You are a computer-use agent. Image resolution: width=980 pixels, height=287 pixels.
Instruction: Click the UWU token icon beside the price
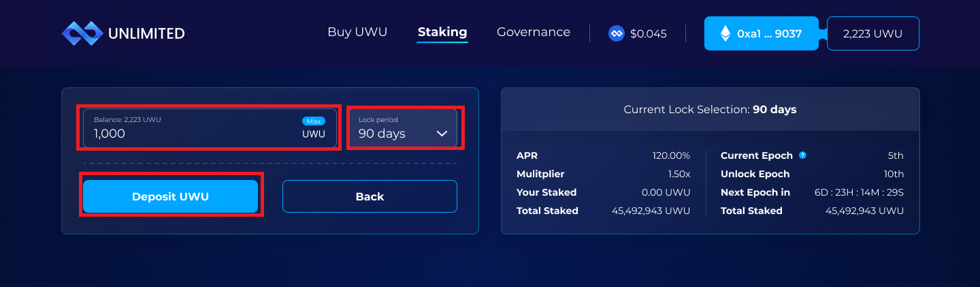(x=617, y=33)
